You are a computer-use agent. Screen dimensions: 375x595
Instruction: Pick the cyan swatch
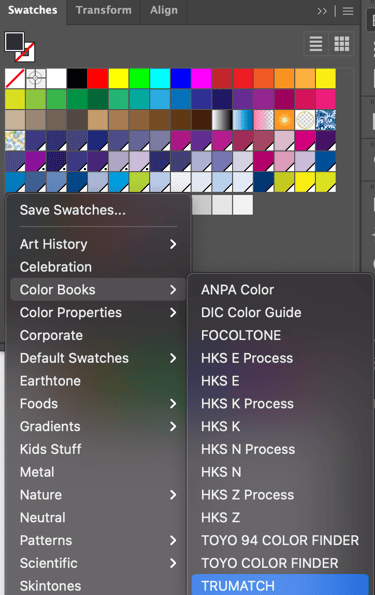(x=160, y=78)
